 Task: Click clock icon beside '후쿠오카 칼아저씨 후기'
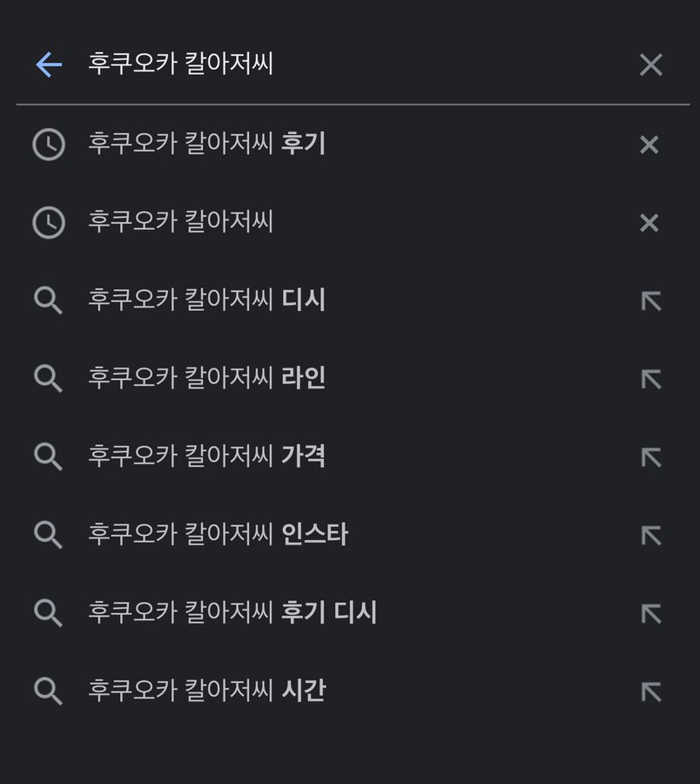coord(49,145)
